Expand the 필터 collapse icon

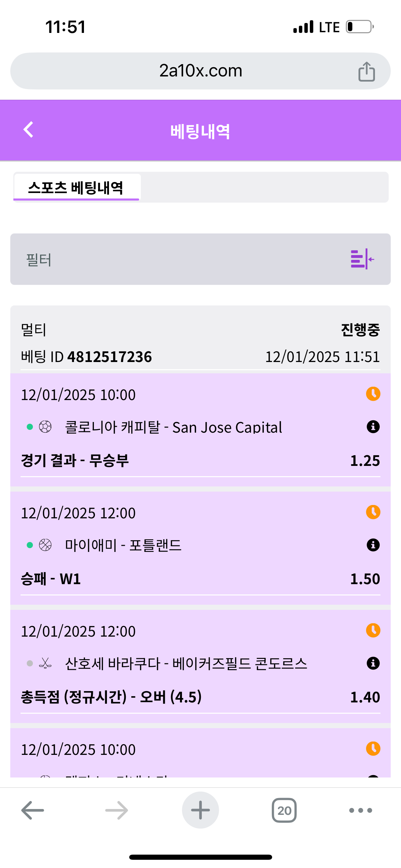tap(362, 259)
